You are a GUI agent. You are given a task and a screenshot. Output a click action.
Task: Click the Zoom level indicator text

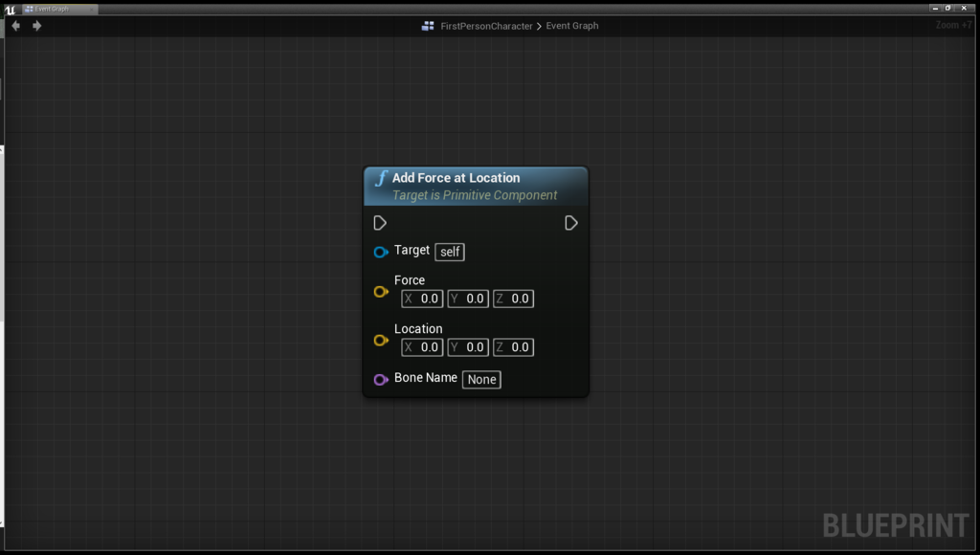click(954, 25)
